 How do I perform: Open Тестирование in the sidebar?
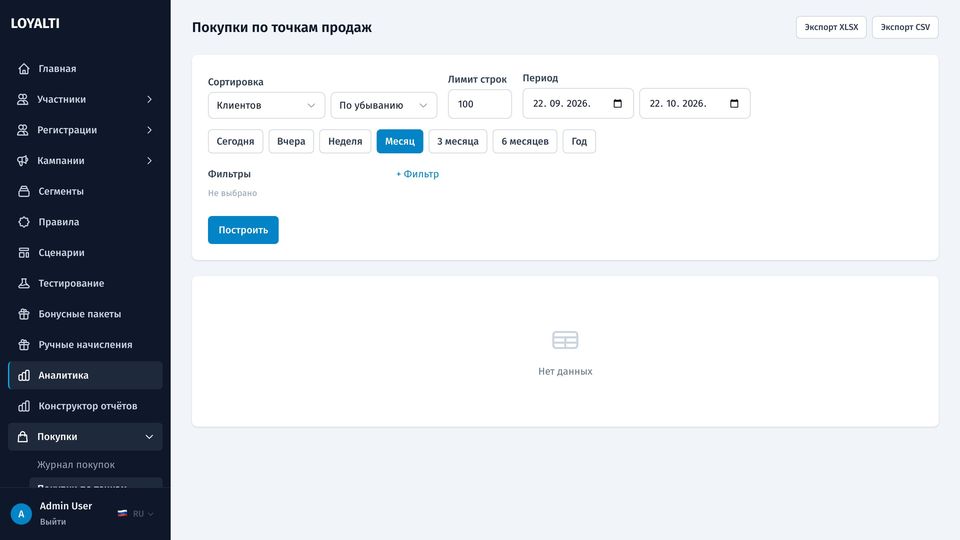tap(85, 283)
